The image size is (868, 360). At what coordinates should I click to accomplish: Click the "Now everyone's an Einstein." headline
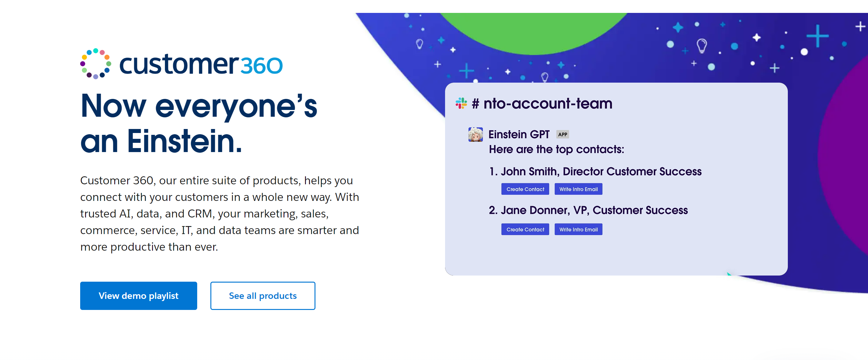tap(199, 123)
